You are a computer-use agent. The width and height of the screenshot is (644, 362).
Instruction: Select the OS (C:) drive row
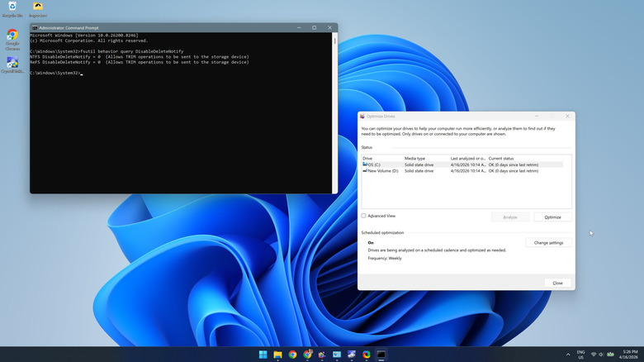click(462, 164)
